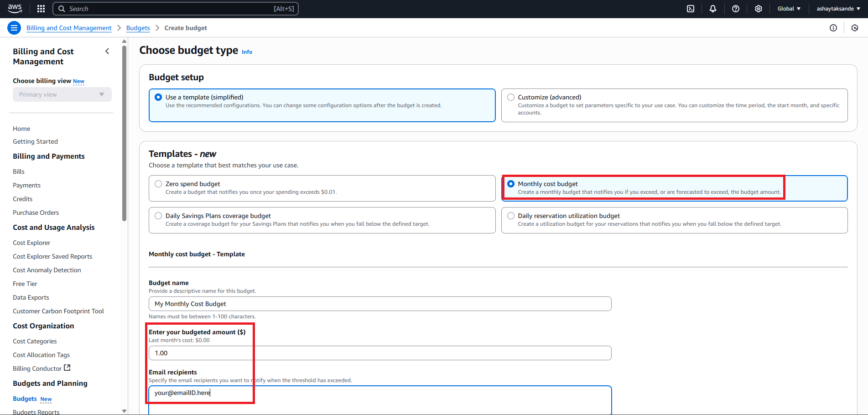Open CloudShell terminal icon in top bar
The width and height of the screenshot is (868, 415).
(x=691, y=9)
